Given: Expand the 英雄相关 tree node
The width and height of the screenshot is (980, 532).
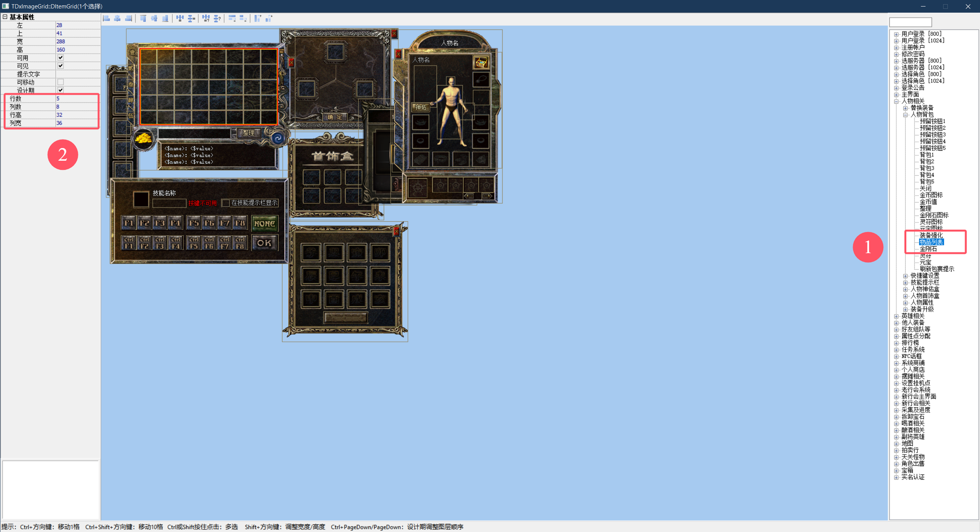Looking at the screenshot, I should (896, 316).
